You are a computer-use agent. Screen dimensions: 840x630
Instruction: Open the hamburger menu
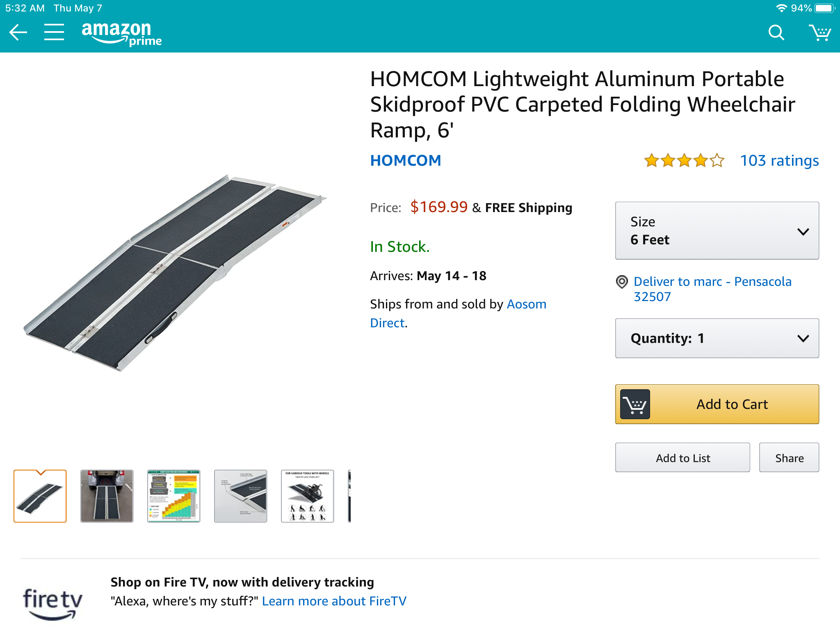pos(54,32)
